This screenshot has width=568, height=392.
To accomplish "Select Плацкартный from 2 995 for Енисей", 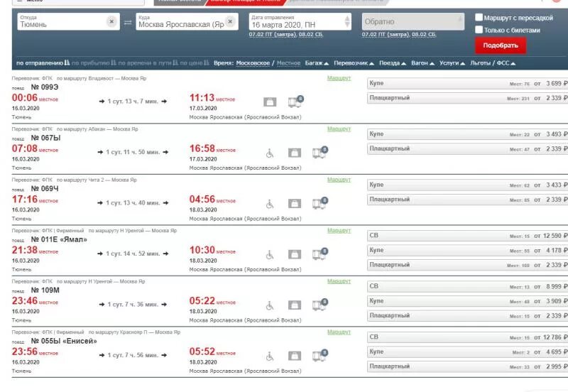I will (467, 366).
